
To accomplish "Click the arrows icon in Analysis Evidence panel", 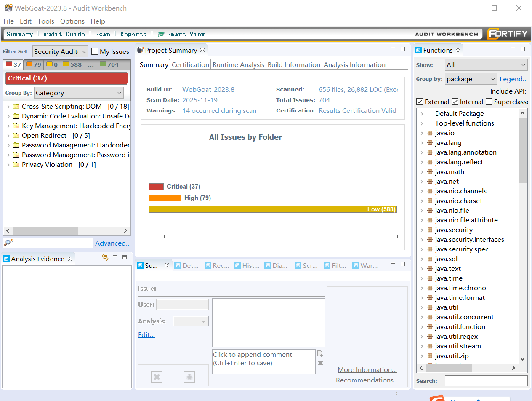I will click(x=105, y=257).
